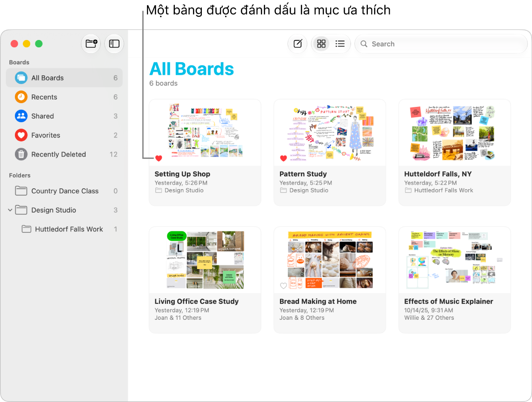Switch to list view icon
Image resolution: width=532 pixels, height=402 pixels.
pyautogui.click(x=340, y=44)
